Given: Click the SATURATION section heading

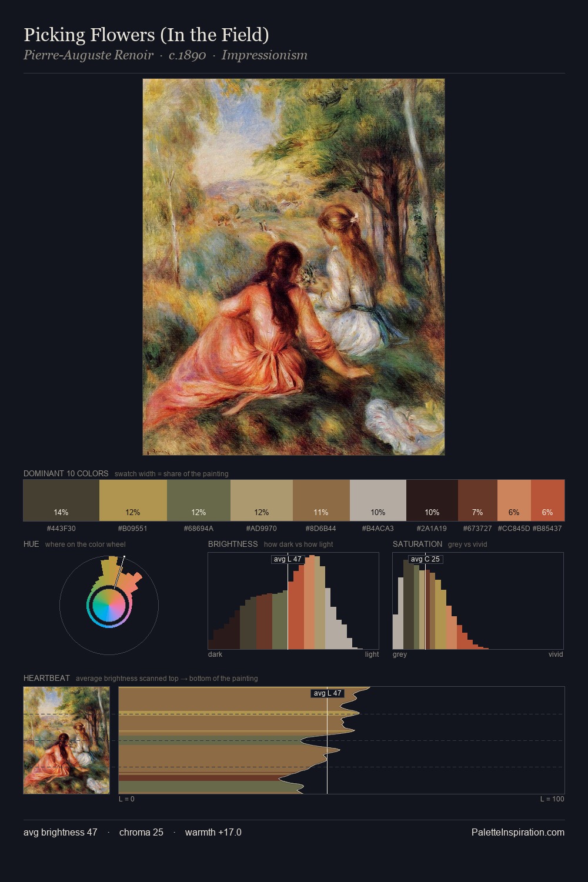Looking at the screenshot, I should pyautogui.click(x=417, y=544).
